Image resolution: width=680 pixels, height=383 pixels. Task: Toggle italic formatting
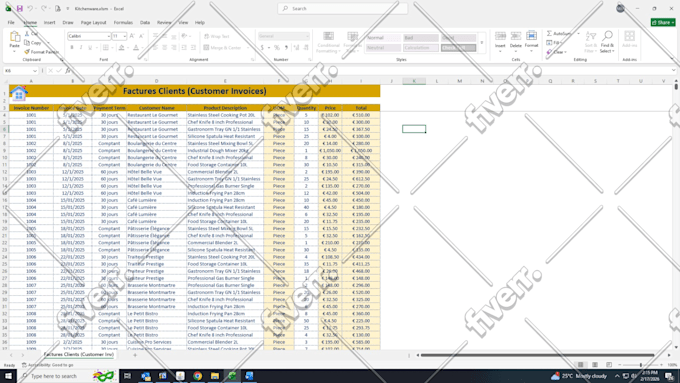81,47
